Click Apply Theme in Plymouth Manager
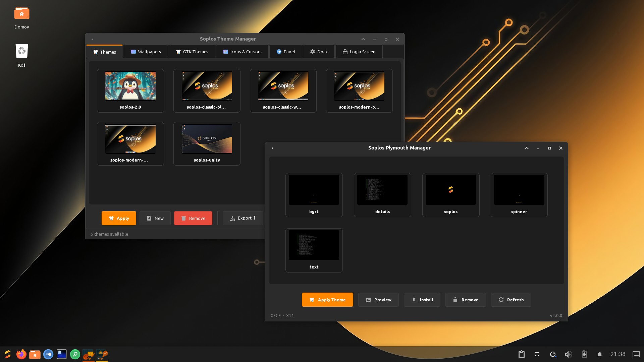Screen dimensions: 644x362 [x=327, y=300]
